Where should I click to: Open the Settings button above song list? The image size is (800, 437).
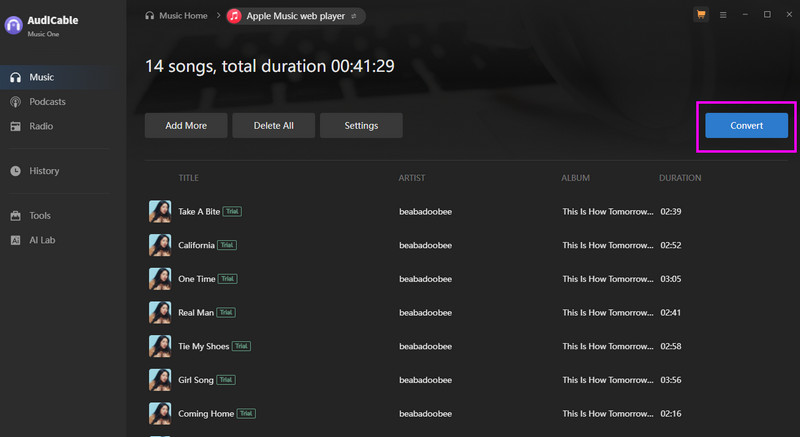(x=361, y=125)
